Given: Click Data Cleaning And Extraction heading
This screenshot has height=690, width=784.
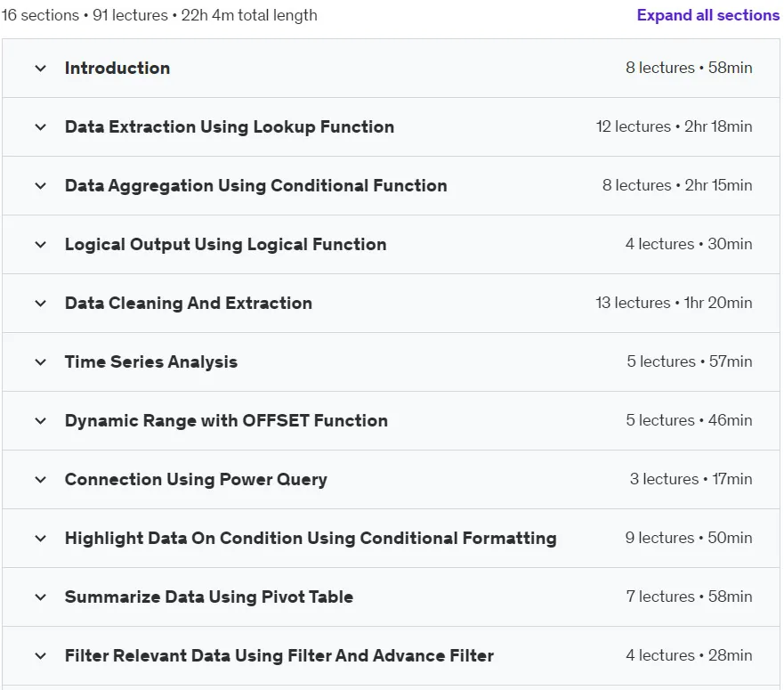Looking at the screenshot, I should pos(189,304).
